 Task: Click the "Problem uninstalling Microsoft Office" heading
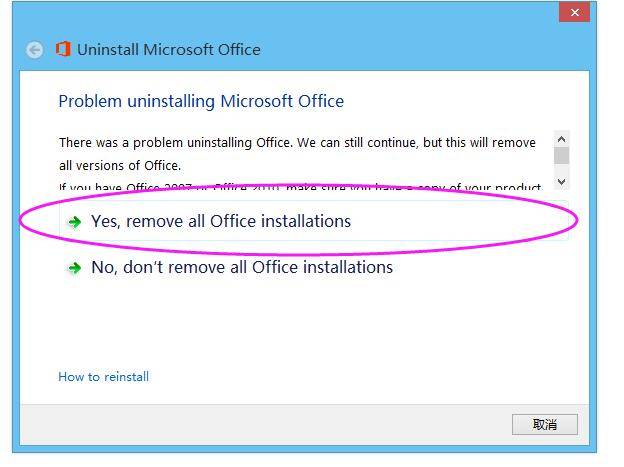(x=201, y=101)
